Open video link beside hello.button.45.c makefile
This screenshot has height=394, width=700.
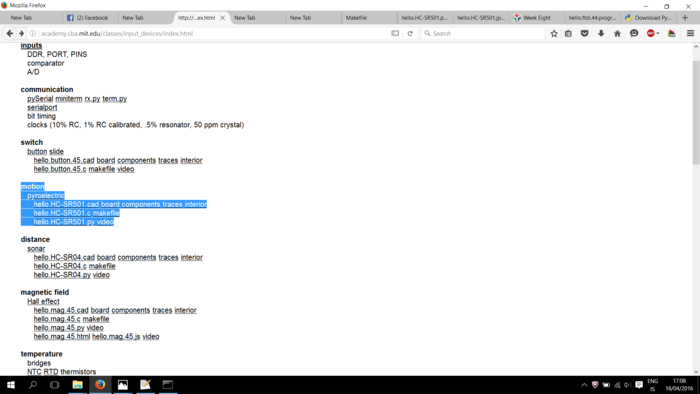click(x=126, y=169)
